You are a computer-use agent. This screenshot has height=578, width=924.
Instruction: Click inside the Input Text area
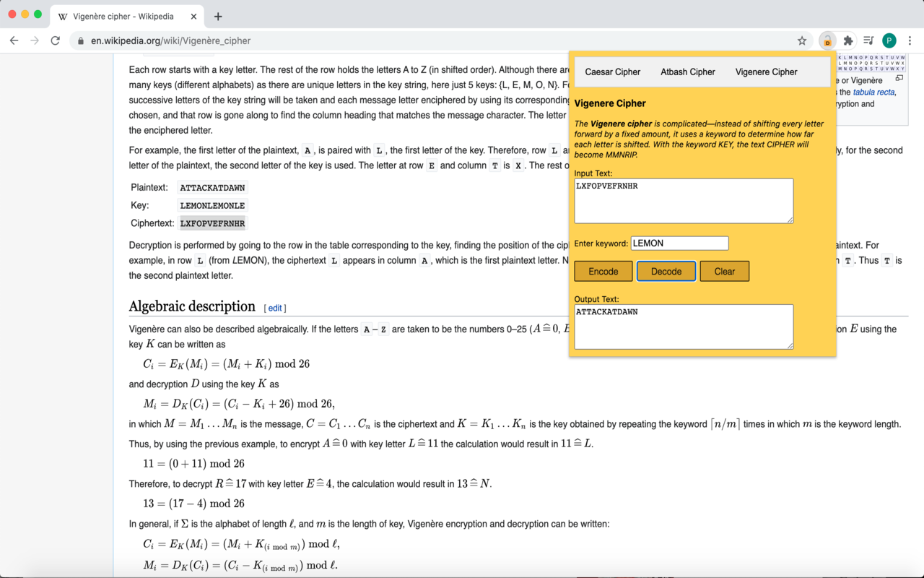684,201
